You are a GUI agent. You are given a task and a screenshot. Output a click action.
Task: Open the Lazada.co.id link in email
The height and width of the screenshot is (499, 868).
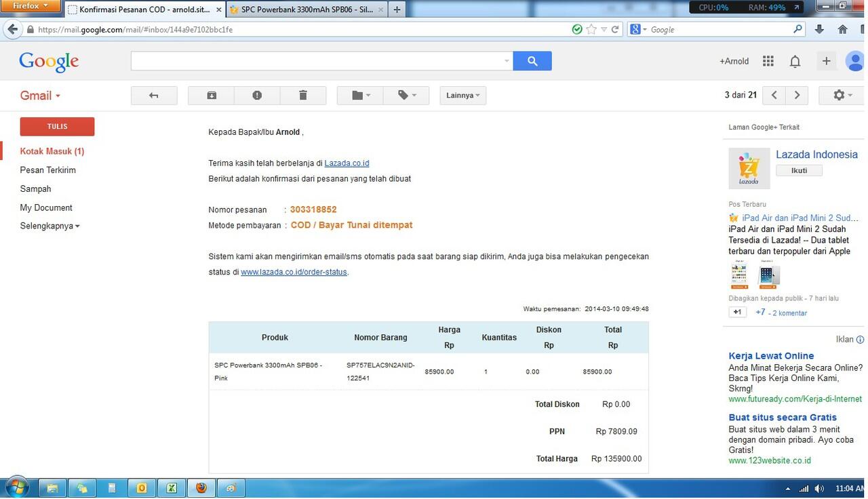click(347, 163)
